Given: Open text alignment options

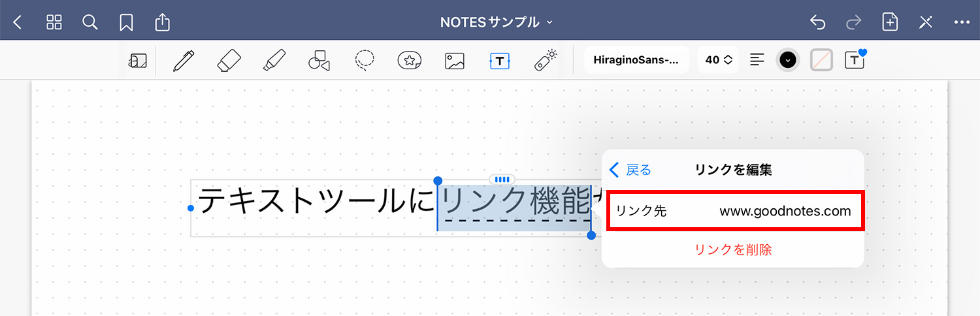Looking at the screenshot, I should click(757, 60).
